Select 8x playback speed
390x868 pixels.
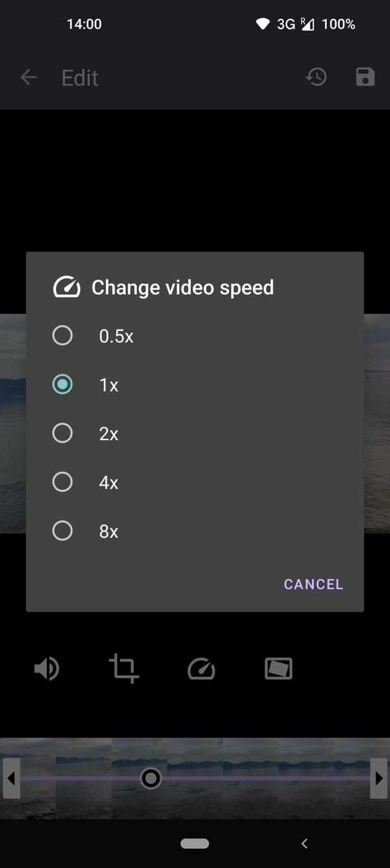pos(63,530)
